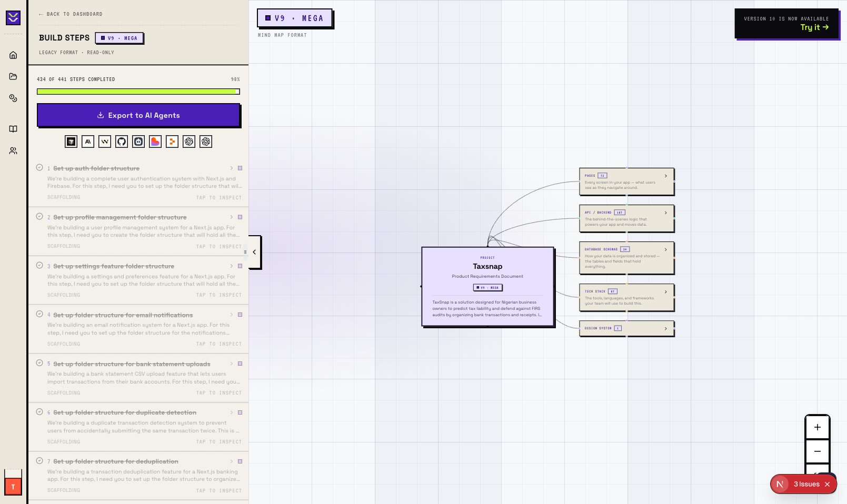The width and height of the screenshot is (847, 504).
Task: Expand step 7 deduplication chevron
Action: coord(232,461)
